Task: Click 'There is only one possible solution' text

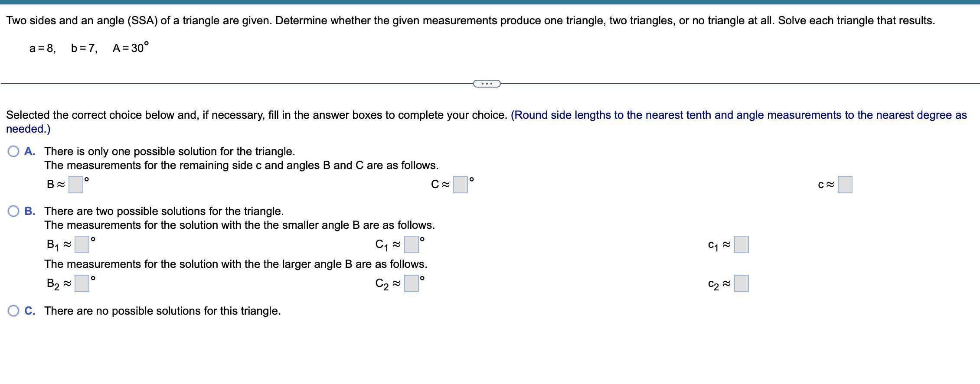Action: pyautogui.click(x=170, y=151)
